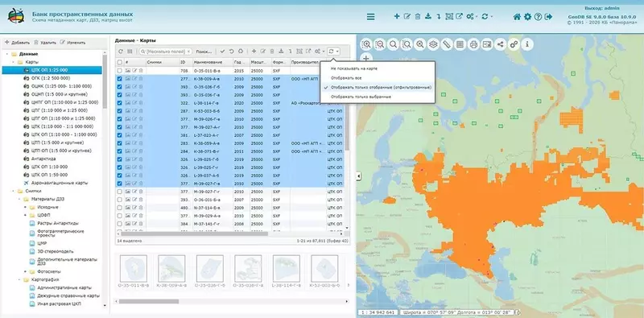Uncheck the checkbox for row L-37-023-А-г
Viewport: 644px width, 318px height.
coord(119,135)
